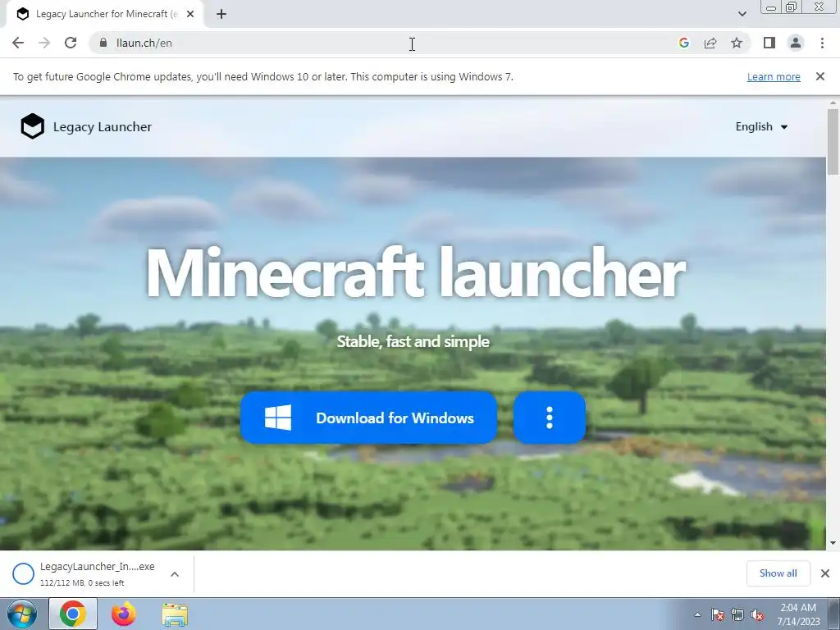Open Chrome's three-dot menu
This screenshot has height=630, width=840.
(x=822, y=43)
